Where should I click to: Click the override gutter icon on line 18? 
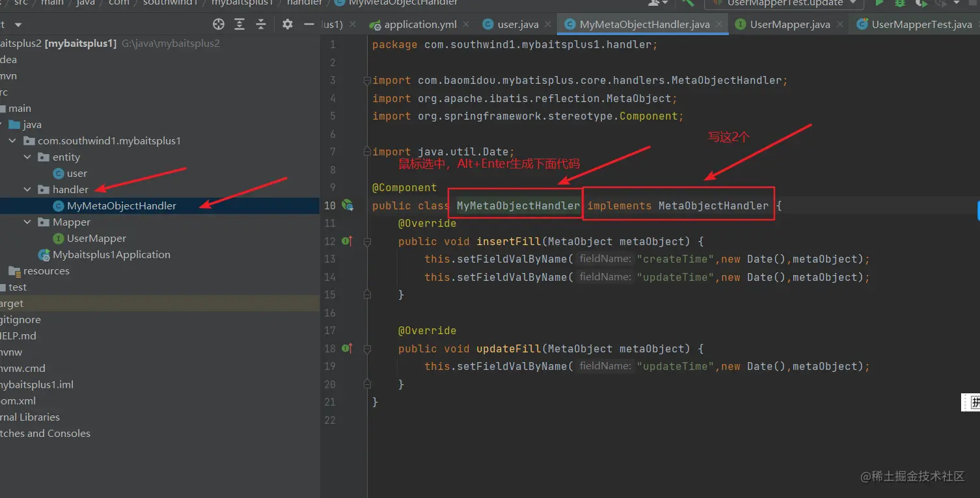[347, 348]
